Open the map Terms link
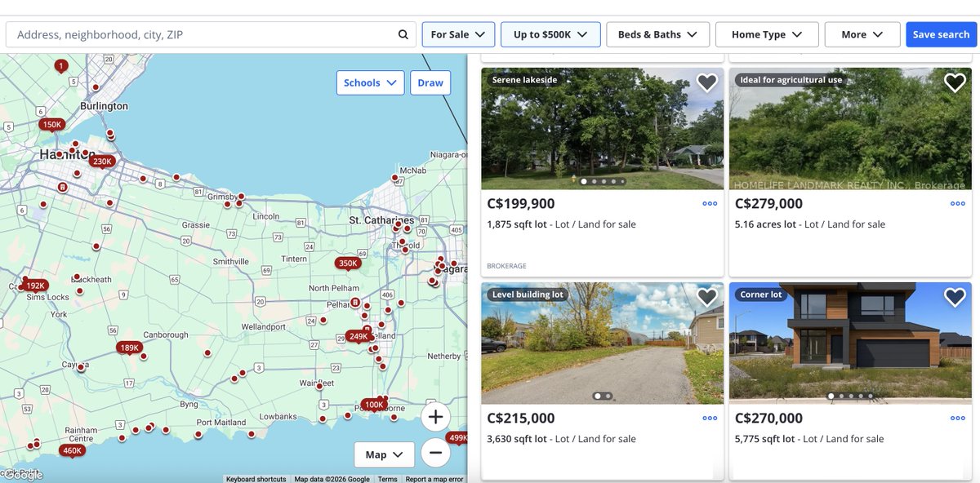 [x=387, y=479]
